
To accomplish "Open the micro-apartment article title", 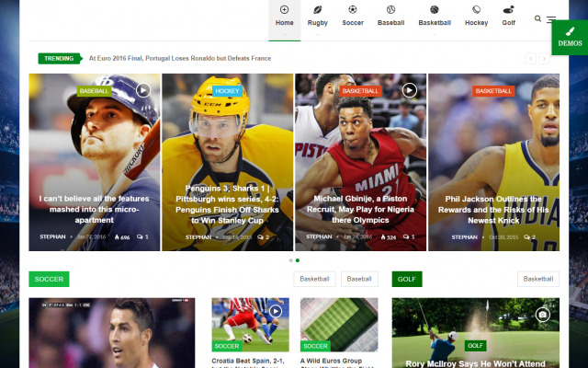I will [94, 209].
